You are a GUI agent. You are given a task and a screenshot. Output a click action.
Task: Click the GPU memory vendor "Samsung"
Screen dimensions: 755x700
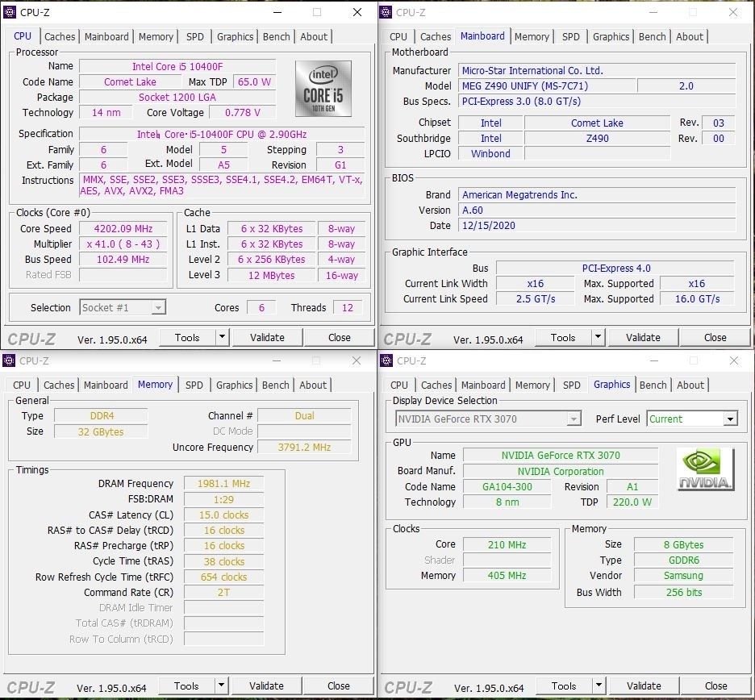684,575
